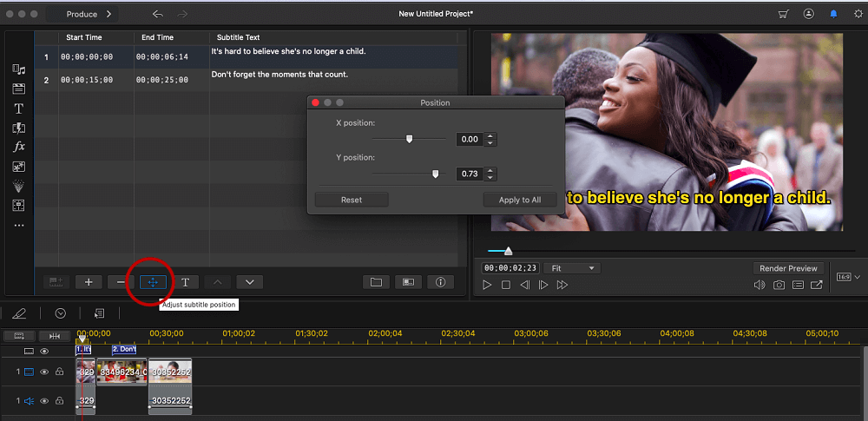
Task: Adjust preview volume via speaker icon
Action: (759, 285)
